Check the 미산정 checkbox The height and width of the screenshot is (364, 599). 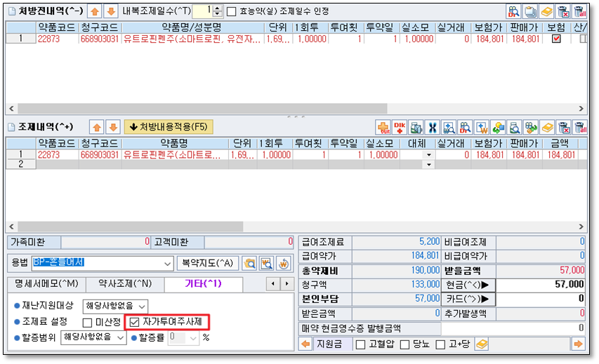pos(88,323)
